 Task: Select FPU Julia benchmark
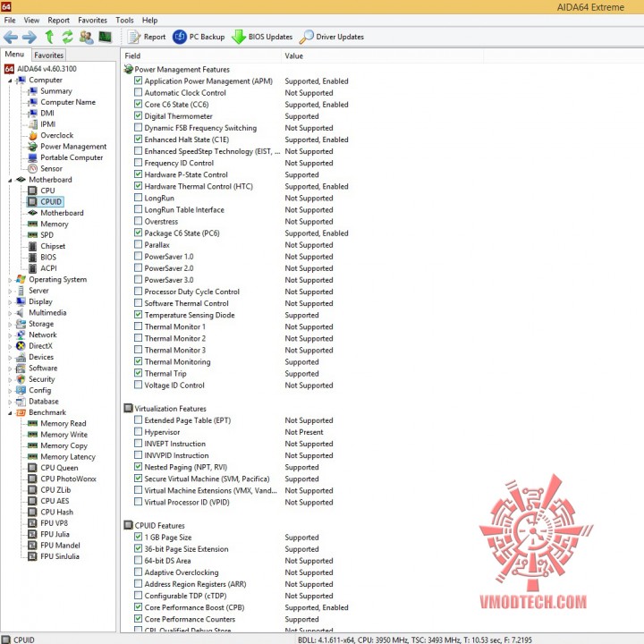pos(48,534)
